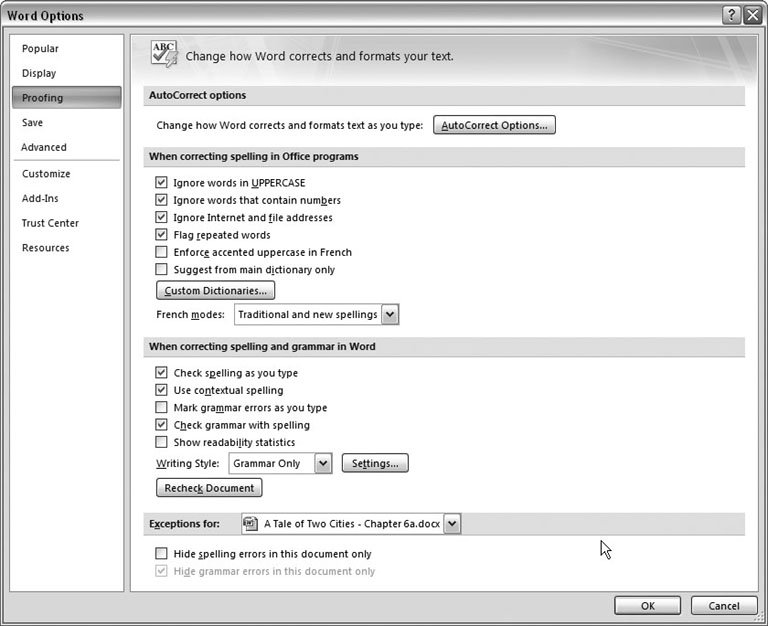Viewport: 768px width, 626px height.
Task: Click the Recheck Document button
Action: [209, 488]
